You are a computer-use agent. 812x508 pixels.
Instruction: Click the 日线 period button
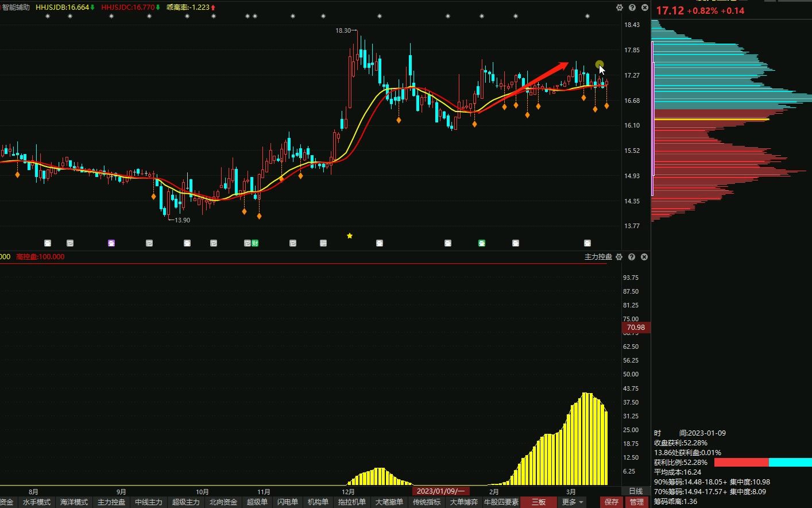[x=636, y=491]
